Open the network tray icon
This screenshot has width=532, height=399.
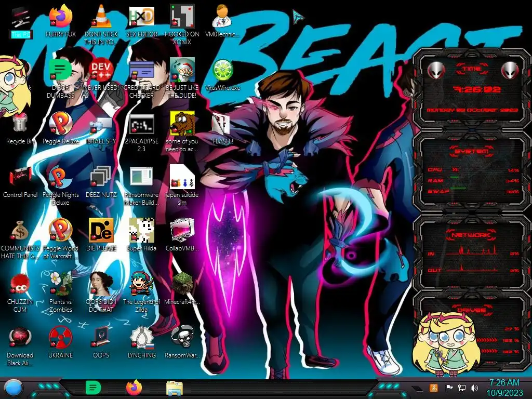(x=461, y=388)
